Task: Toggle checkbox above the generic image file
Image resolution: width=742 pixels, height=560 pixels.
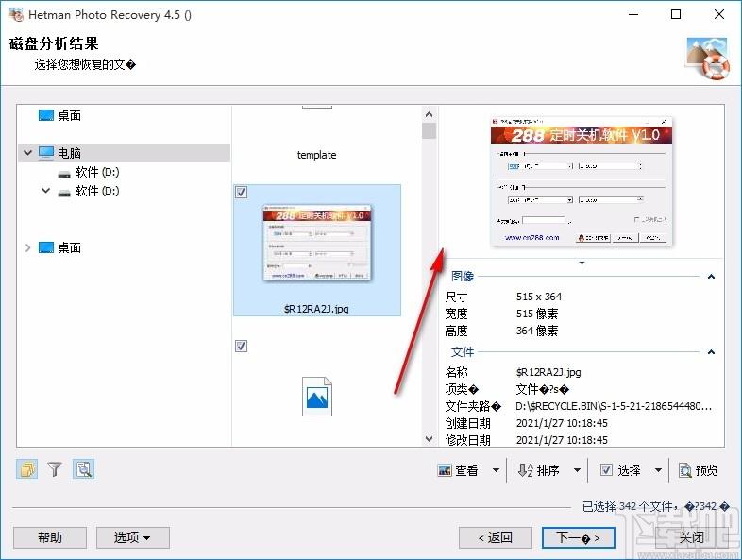Action: (242, 346)
